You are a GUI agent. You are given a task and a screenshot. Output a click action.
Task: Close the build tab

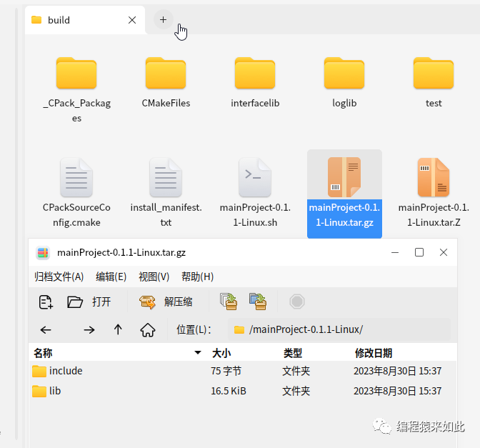pyautogui.click(x=132, y=20)
